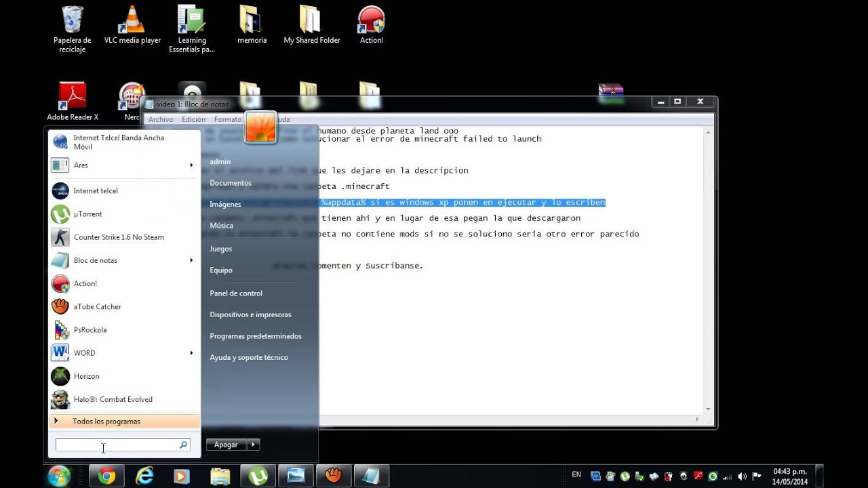Screen dimensions: 868x488
Task: Launch PsRockola program
Action: 125,329
